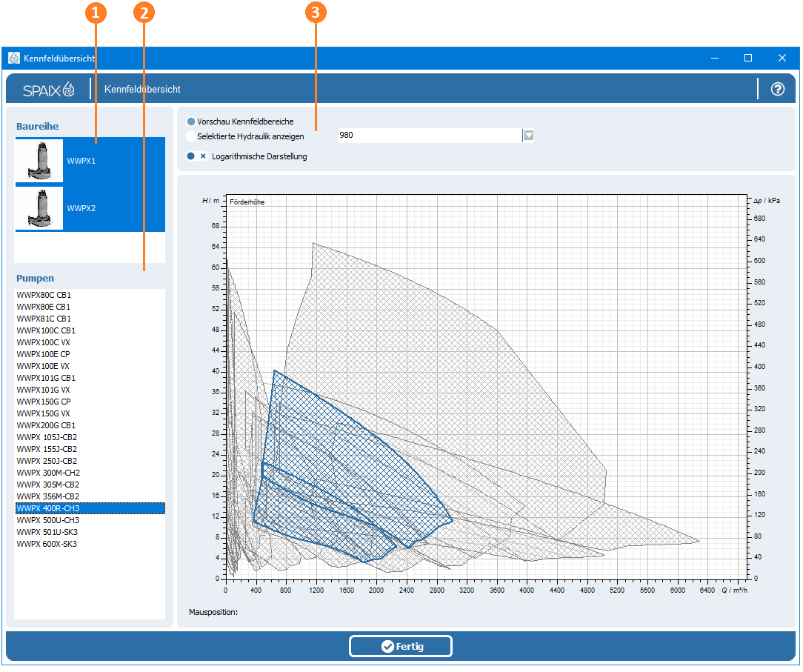The height and width of the screenshot is (672, 803).
Task: Click the checkmark icon on Fertig button
Action: pos(387,646)
